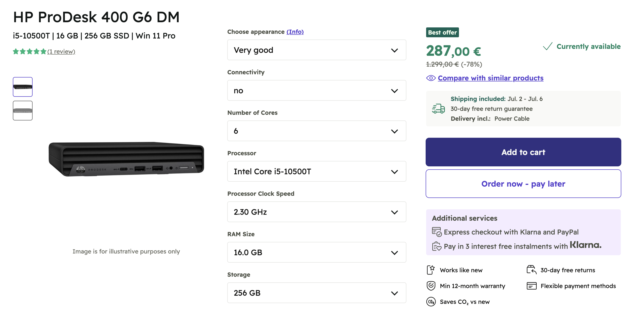Open the appearance Info link
This screenshot has width=644, height=312.
[x=295, y=32]
